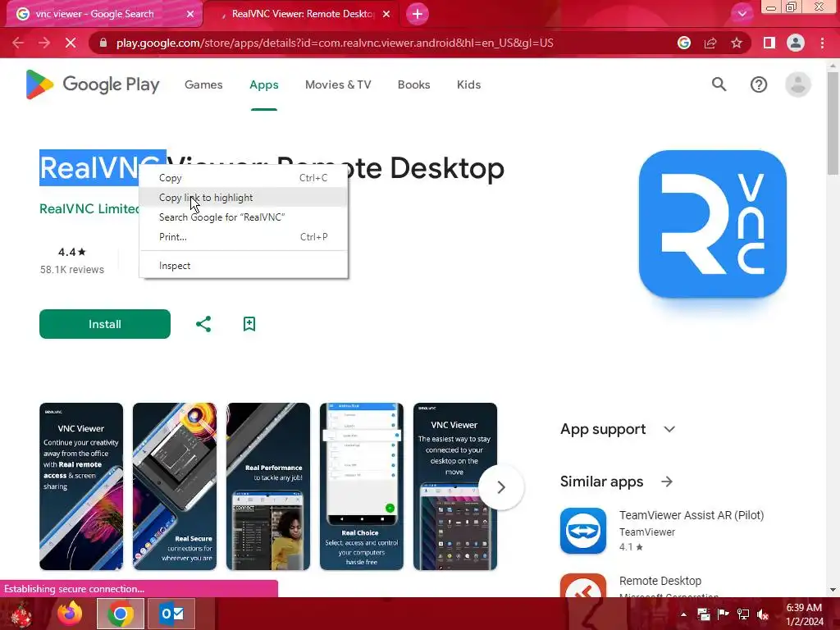Click the network tray icon
The image size is (840, 630).
(x=743, y=614)
